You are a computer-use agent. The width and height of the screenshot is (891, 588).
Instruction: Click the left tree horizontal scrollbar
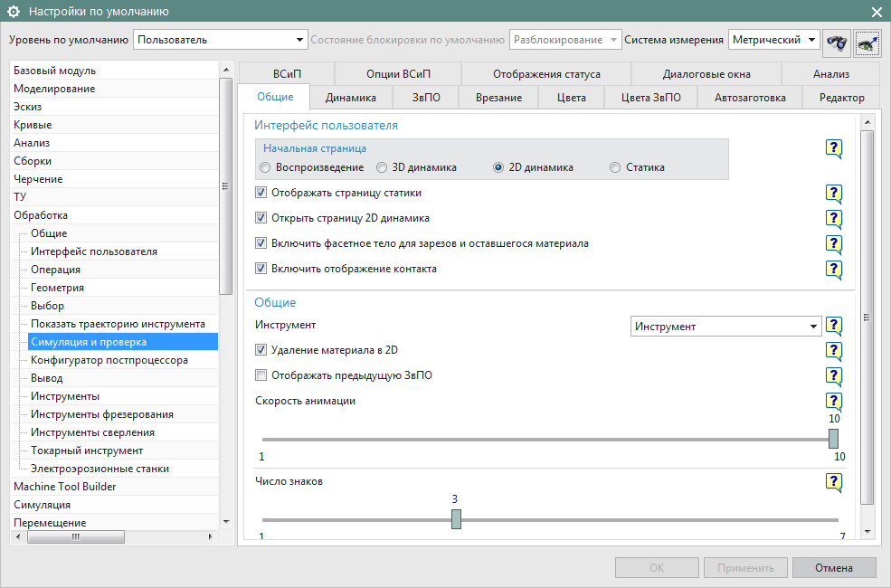pos(77,536)
